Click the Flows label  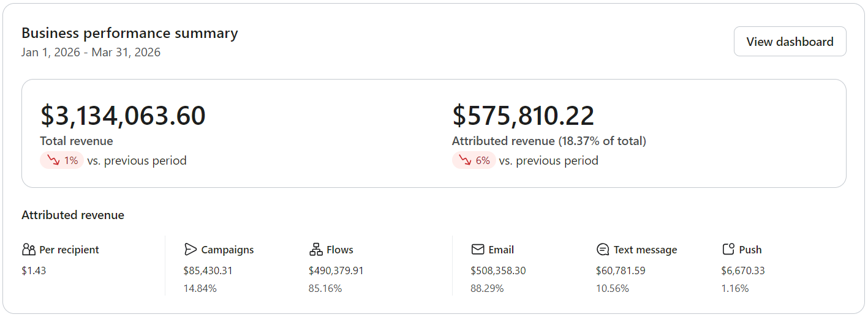(340, 250)
